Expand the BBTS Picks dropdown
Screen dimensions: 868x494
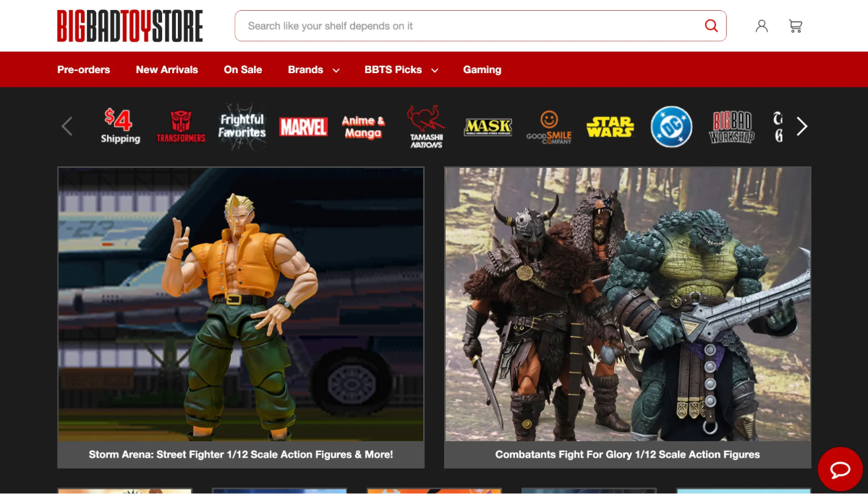tap(401, 69)
